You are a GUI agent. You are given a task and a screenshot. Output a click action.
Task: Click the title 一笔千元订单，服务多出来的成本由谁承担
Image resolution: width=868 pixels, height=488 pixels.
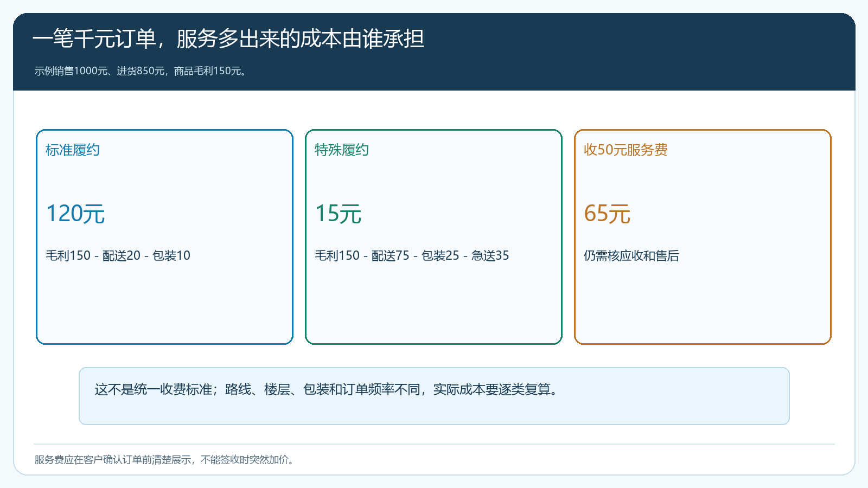228,39
